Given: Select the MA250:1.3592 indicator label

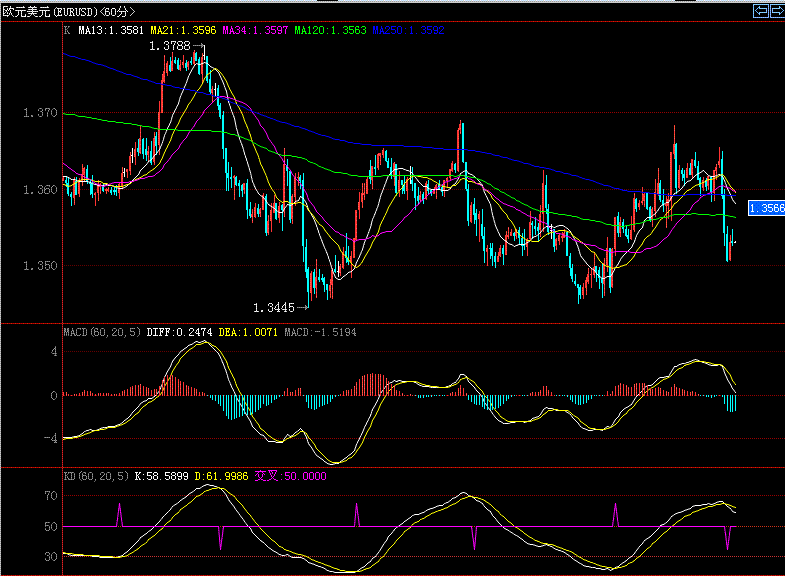Looking at the screenshot, I should [x=409, y=30].
